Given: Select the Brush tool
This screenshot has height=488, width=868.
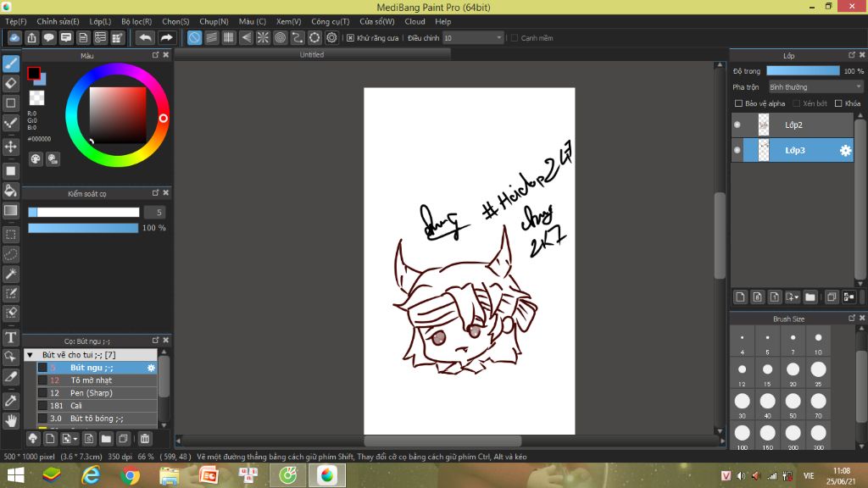Looking at the screenshot, I should click(x=10, y=64).
